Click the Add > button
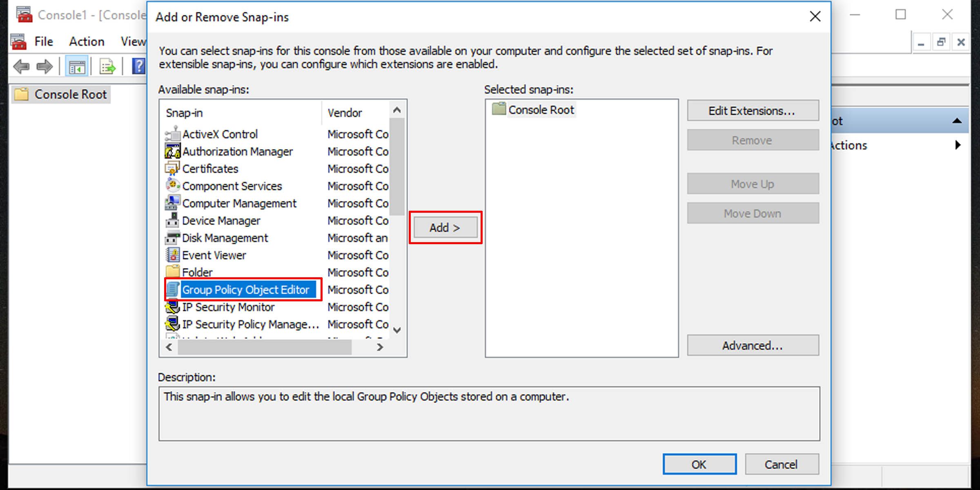The width and height of the screenshot is (980, 490). click(445, 227)
